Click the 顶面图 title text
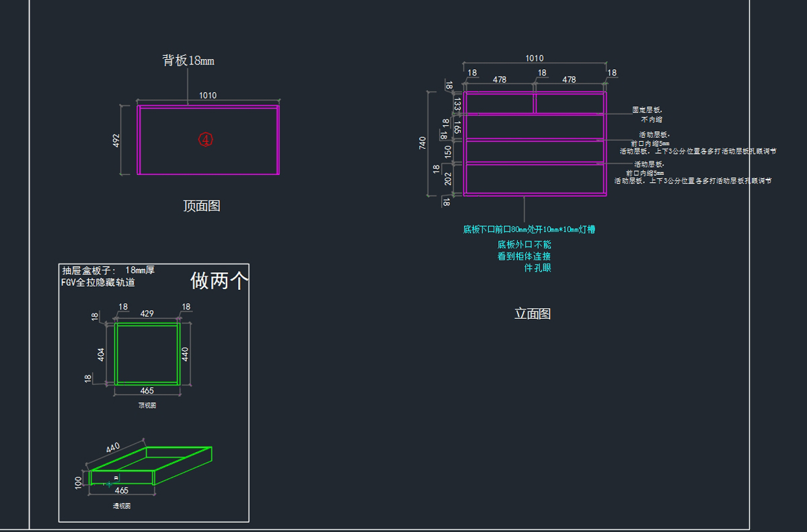Screen dimensions: 807x532 tap(202, 206)
